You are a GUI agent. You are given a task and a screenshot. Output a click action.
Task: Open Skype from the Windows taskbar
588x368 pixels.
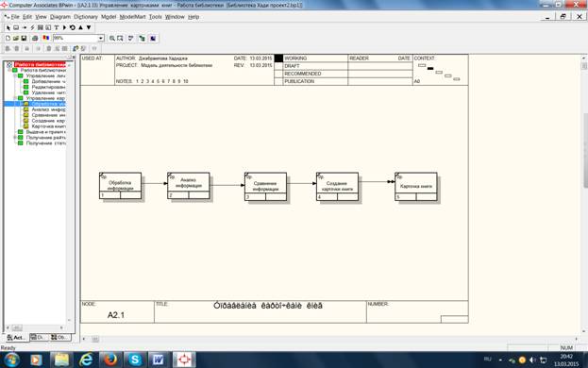pos(134,360)
